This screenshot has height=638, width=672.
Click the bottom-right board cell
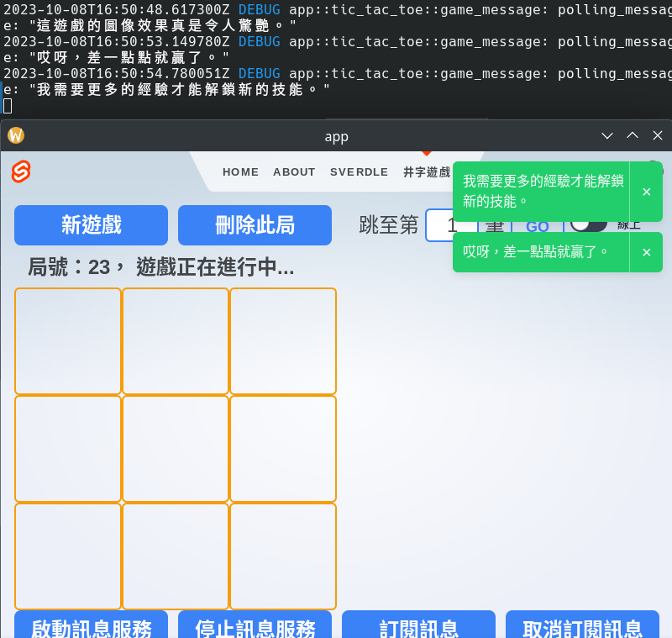tap(283, 556)
